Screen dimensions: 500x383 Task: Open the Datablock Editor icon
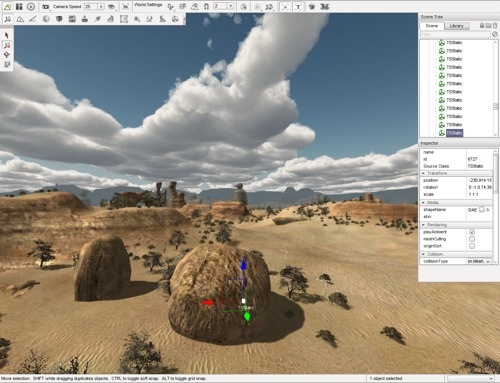72,19
